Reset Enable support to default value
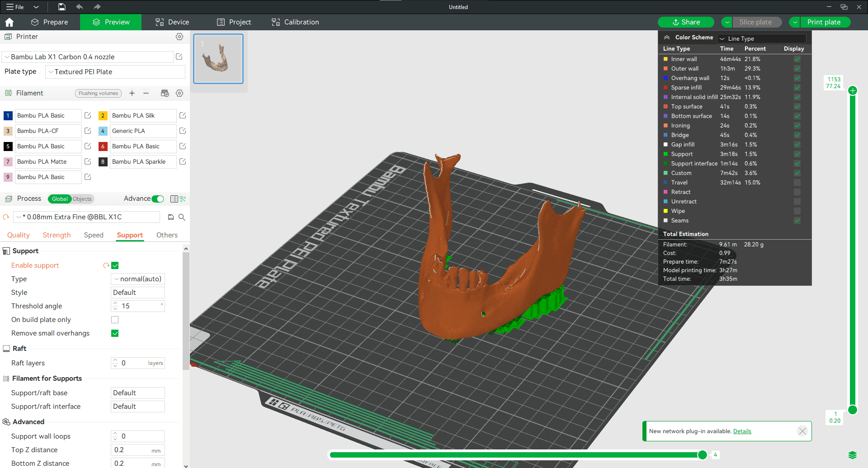 pos(106,265)
